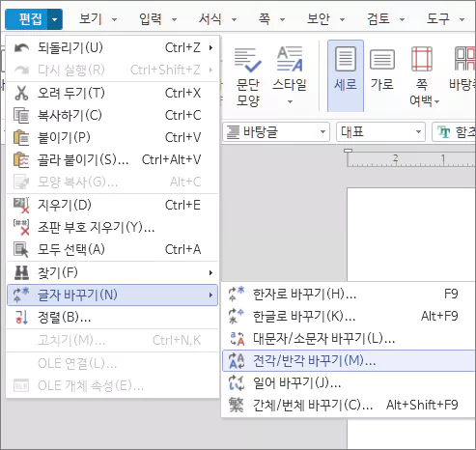Choose 조판 부호 지우기(Y)... entry

(x=112, y=227)
